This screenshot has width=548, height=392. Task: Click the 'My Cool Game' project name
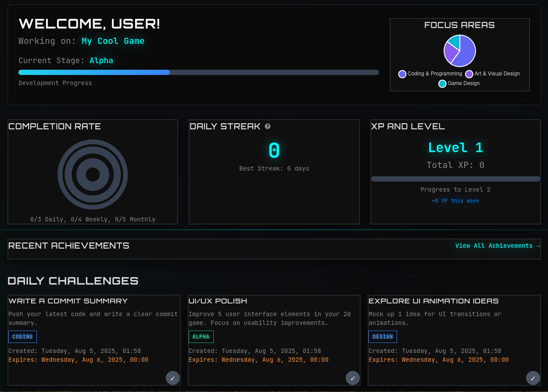coord(113,41)
